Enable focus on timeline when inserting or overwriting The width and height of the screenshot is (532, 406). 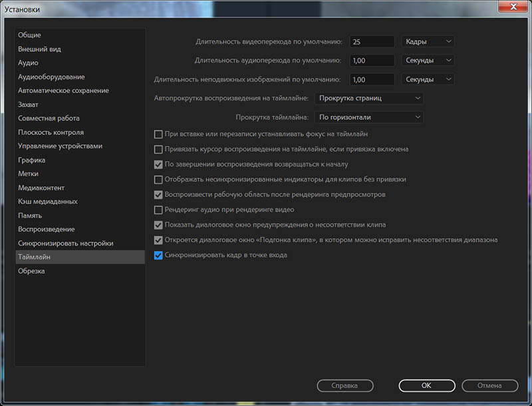[x=158, y=134]
